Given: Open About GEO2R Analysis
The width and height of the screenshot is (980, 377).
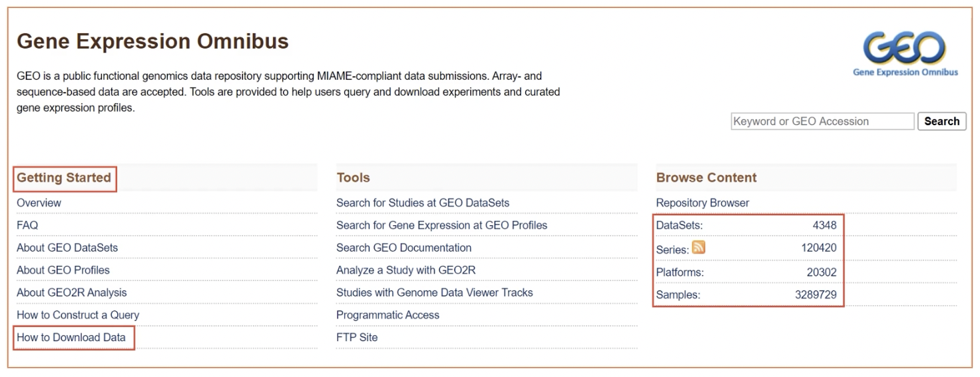Looking at the screenshot, I should click(71, 292).
